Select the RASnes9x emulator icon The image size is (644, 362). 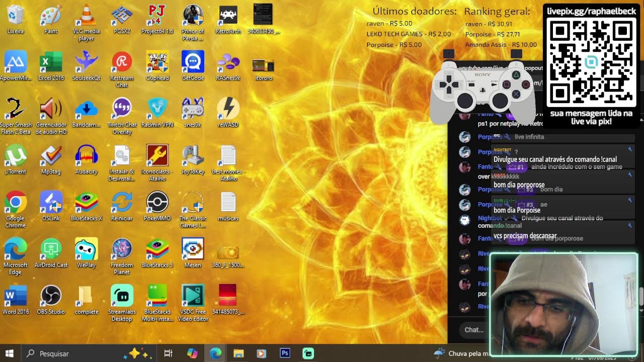pos(228,66)
